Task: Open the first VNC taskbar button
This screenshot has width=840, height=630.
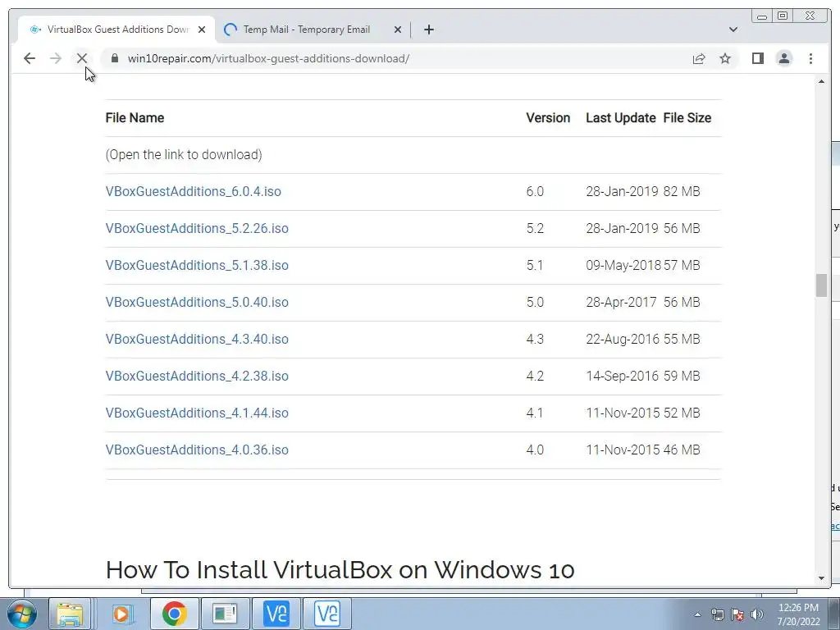Action: pyautogui.click(x=276, y=614)
